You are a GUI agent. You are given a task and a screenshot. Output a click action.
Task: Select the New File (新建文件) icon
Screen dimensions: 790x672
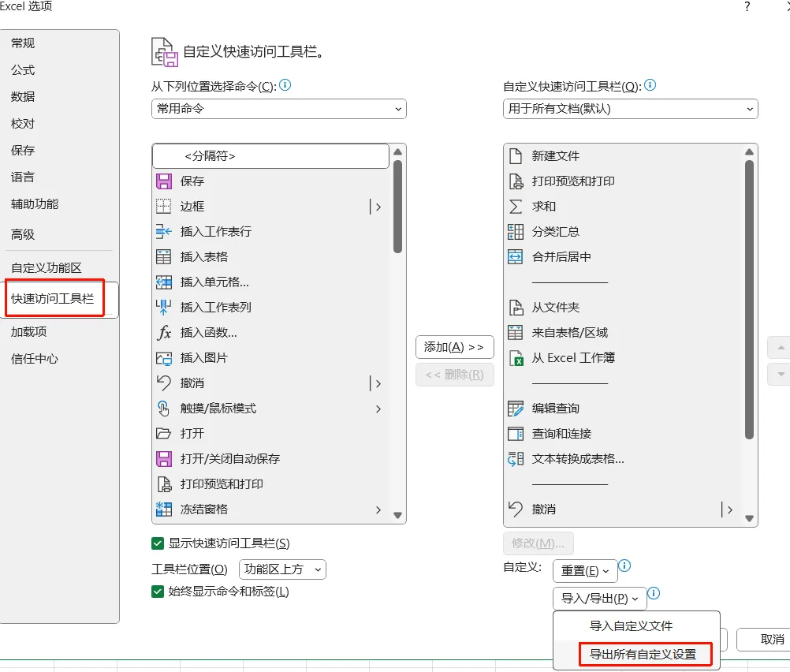coord(516,156)
